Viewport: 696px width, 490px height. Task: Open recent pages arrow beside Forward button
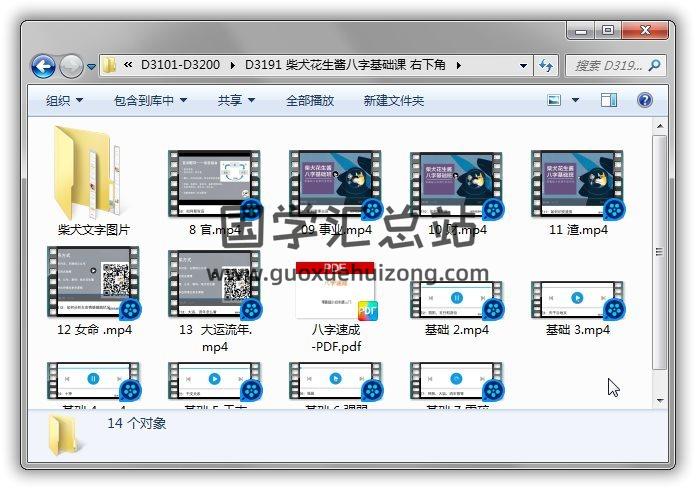[91, 67]
